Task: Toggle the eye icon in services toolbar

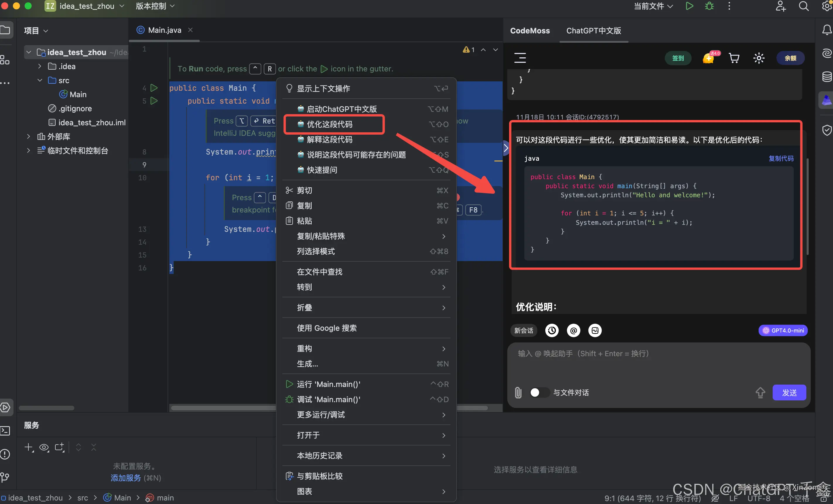Action: [x=44, y=448]
